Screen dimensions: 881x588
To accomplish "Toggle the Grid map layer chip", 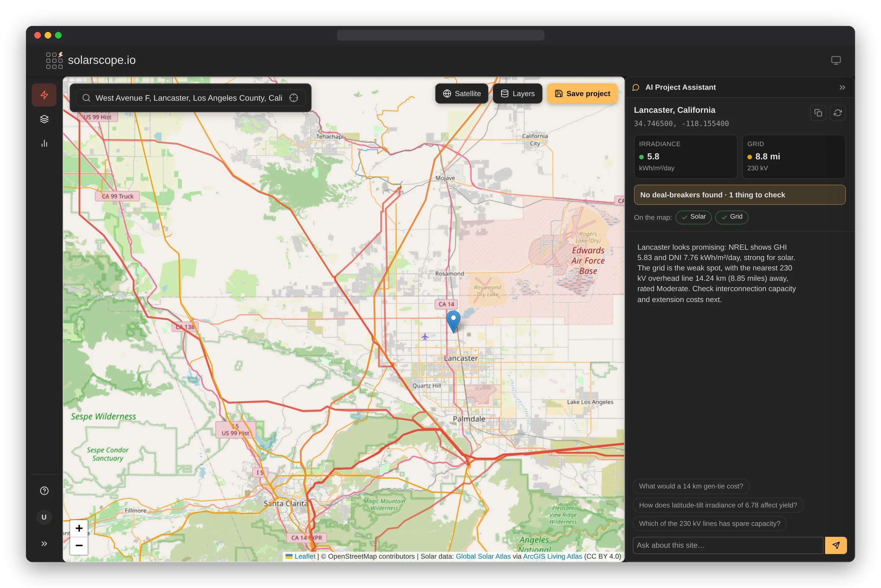I will click(731, 217).
